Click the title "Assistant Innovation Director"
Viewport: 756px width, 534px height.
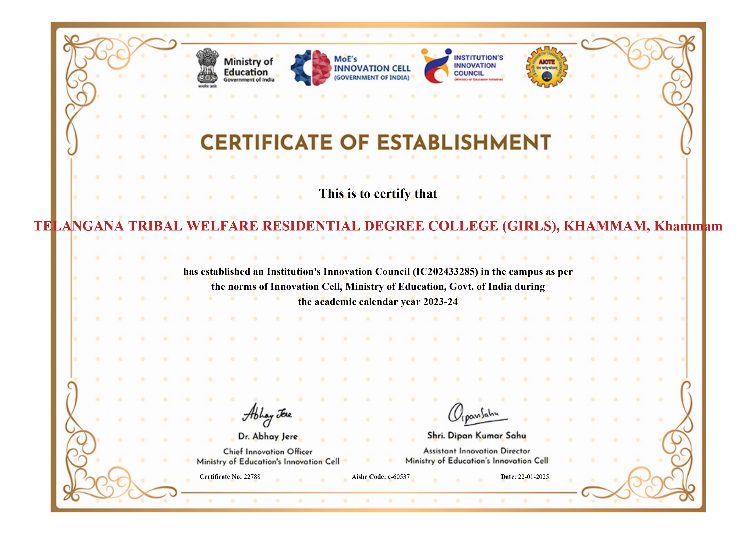pos(477,451)
